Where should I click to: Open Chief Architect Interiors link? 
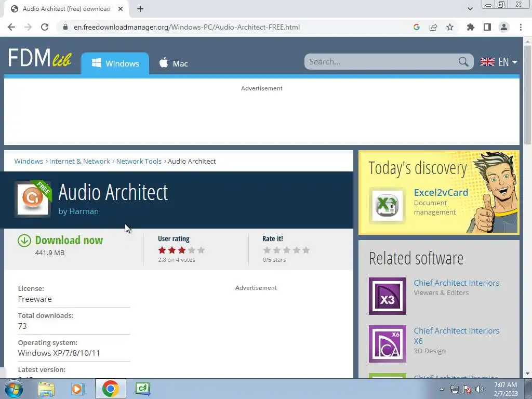click(x=456, y=283)
